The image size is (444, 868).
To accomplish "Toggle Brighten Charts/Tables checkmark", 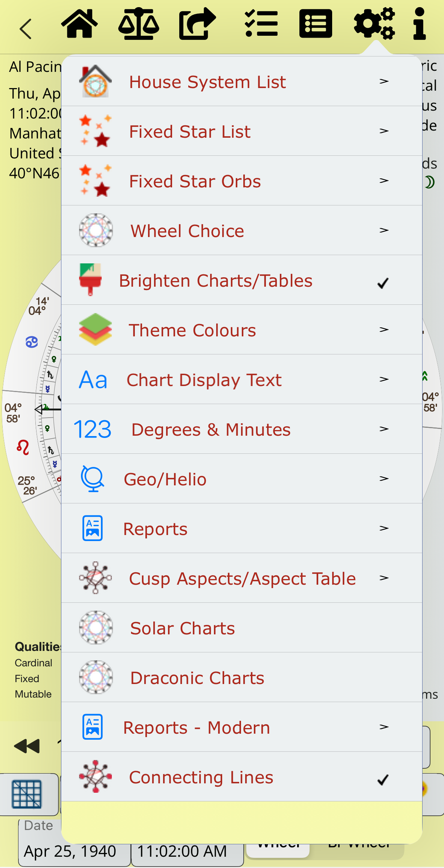I will tap(383, 283).
